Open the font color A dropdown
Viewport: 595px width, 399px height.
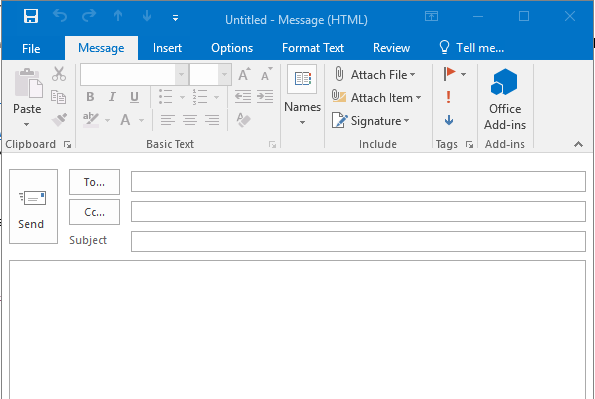coord(142,120)
